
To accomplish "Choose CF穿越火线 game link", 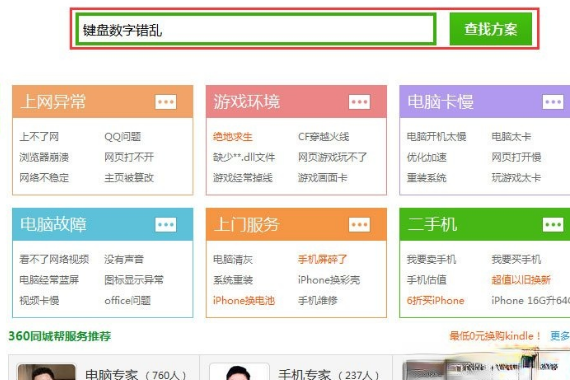I will (x=324, y=137).
